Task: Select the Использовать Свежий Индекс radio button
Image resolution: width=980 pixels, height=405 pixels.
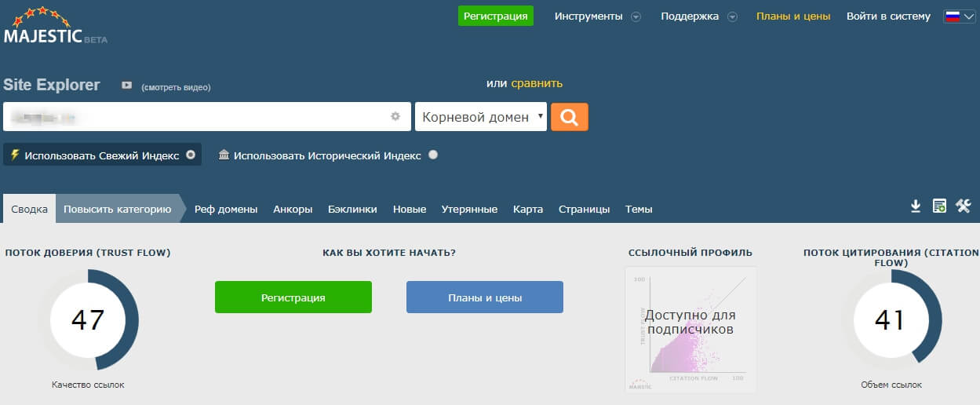Action: 190,155
